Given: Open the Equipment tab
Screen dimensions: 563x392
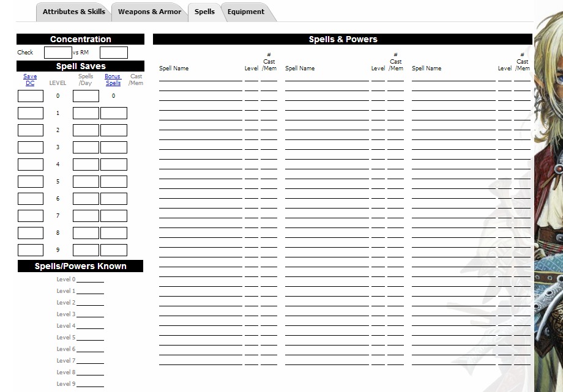Looking at the screenshot, I should (x=246, y=12).
